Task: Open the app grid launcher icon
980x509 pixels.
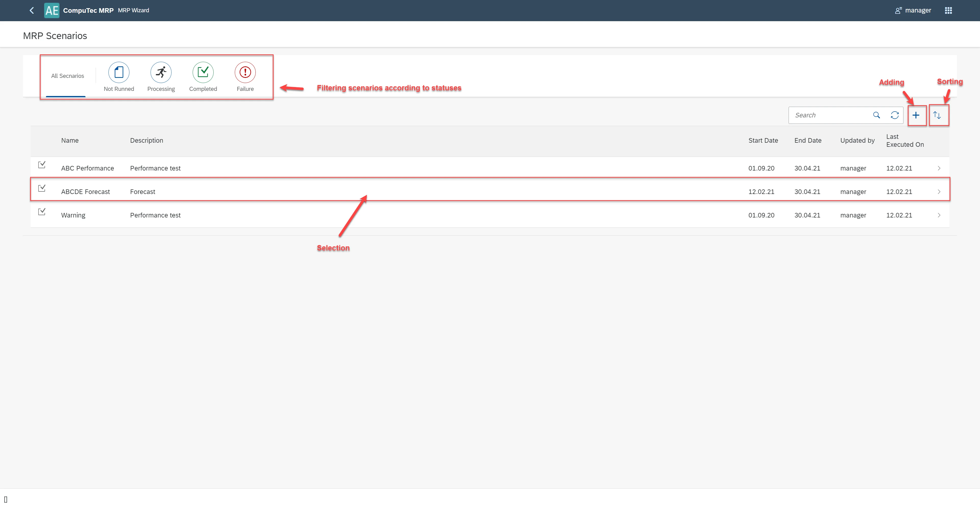Action: click(x=948, y=10)
